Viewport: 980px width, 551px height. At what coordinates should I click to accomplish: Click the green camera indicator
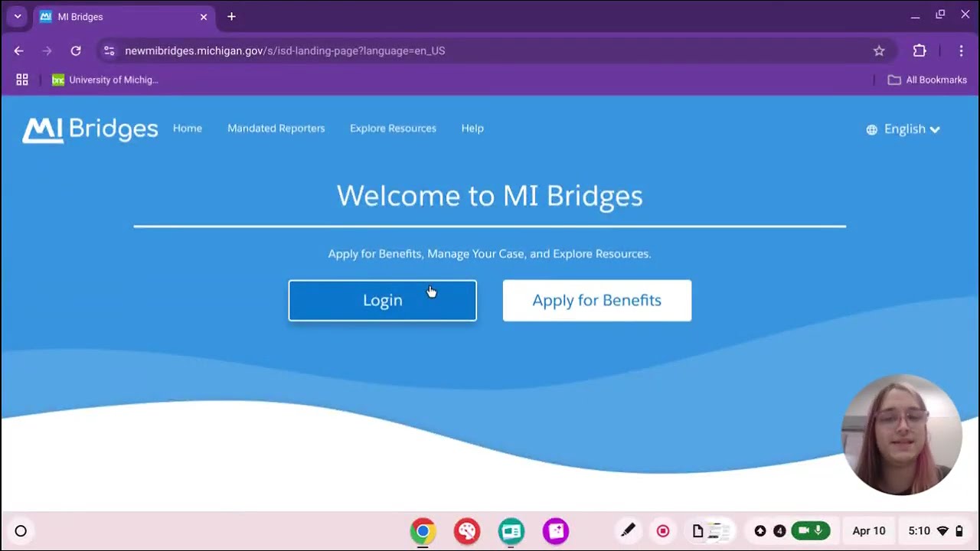pyautogui.click(x=804, y=530)
